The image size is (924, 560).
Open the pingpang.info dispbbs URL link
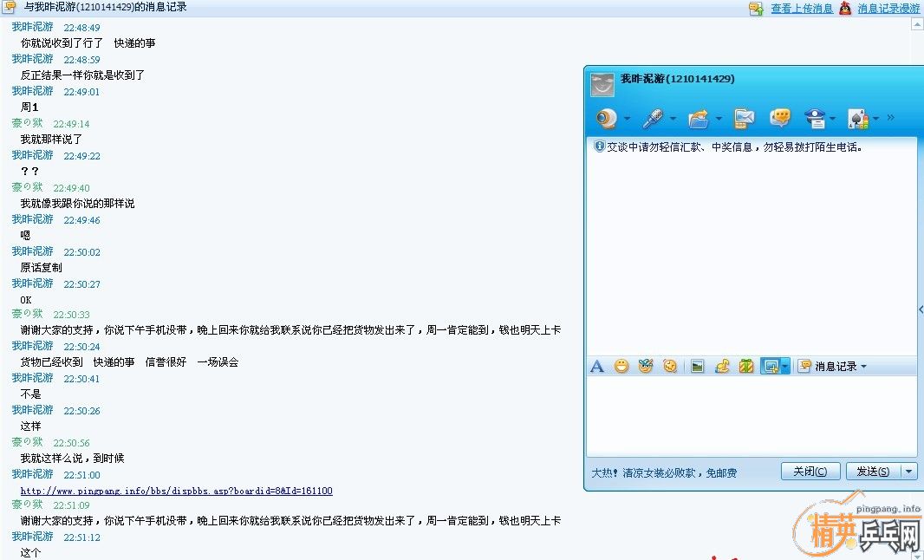coord(176,491)
